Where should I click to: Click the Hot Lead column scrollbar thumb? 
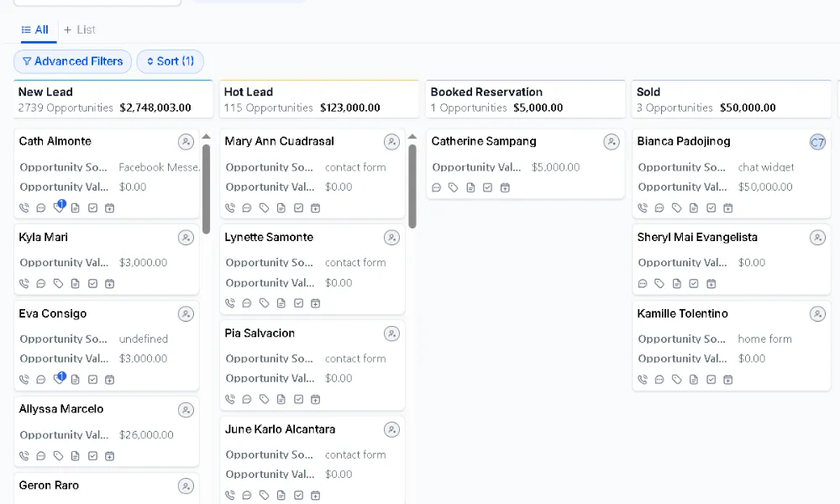point(412,185)
